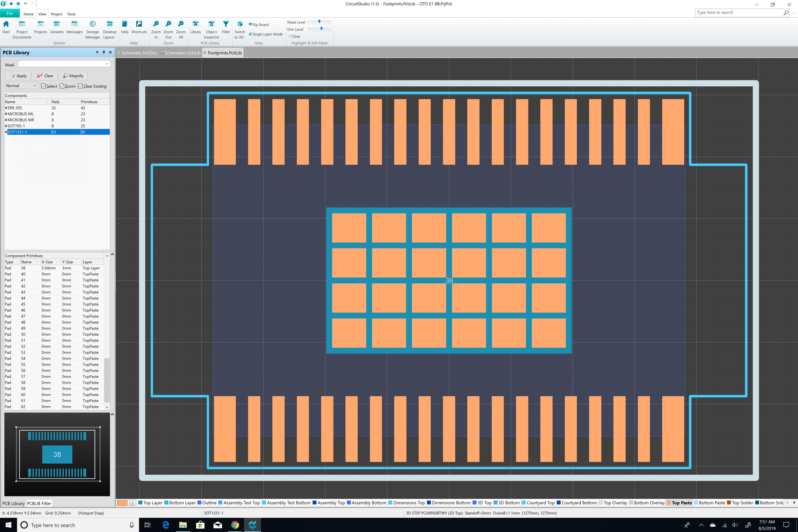Screen dimensions: 798x532
Task: Open the File menu
Action: click(x=10, y=14)
